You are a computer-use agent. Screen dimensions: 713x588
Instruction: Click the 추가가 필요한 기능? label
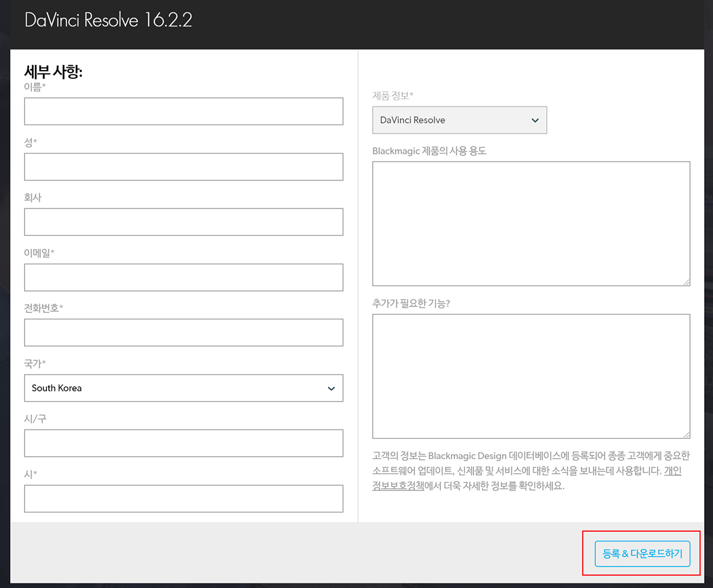pos(411,304)
